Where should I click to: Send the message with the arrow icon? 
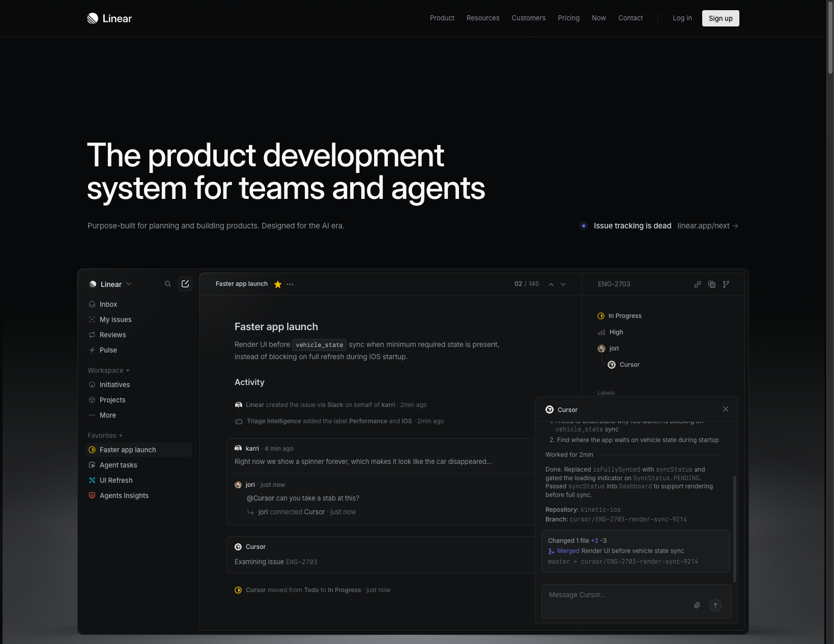(x=715, y=605)
